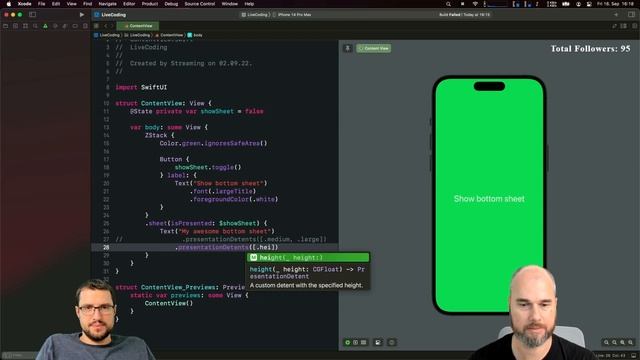The width and height of the screenshot is (640, 360).
Task: Open the Source Control menu
Action: tap(200, 4)
